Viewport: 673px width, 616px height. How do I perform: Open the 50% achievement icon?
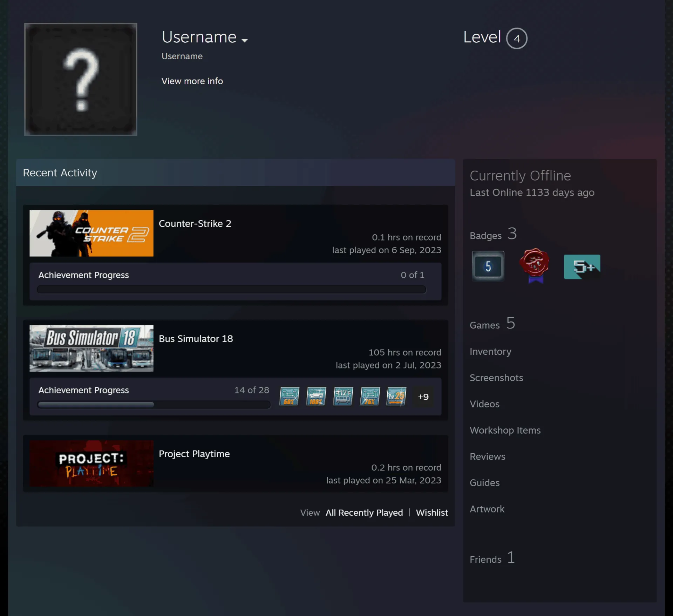[289, 396]
